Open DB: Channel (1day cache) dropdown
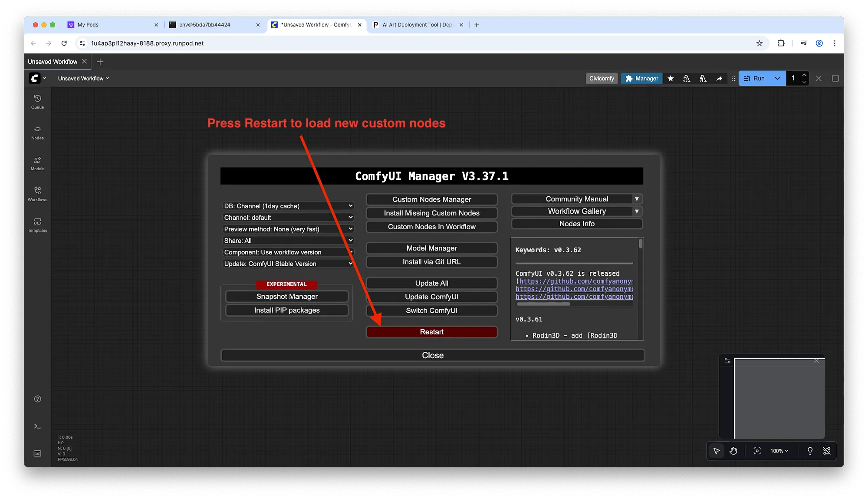This screenshot has width=868, height=499. tap(288, 206)
